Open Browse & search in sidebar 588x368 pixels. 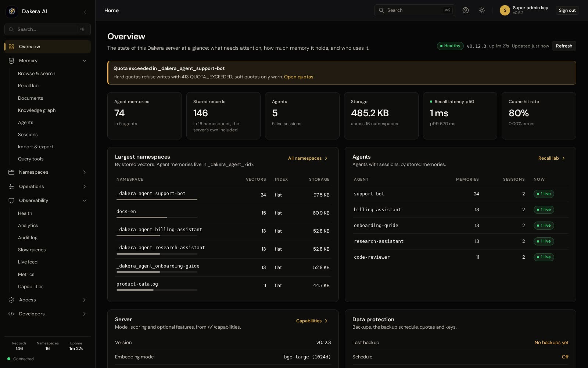(x=36, y=74)
